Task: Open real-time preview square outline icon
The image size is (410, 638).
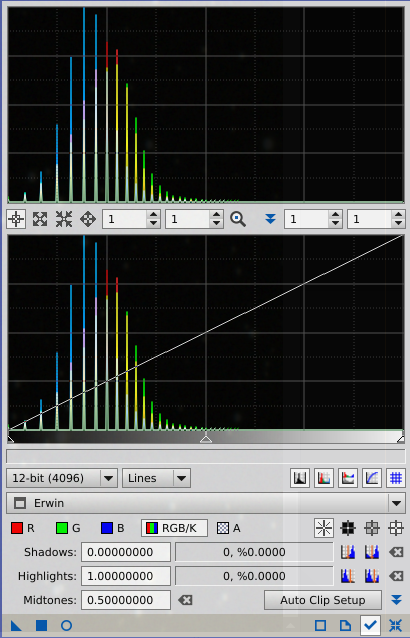Action: click(x=321, y=625)
